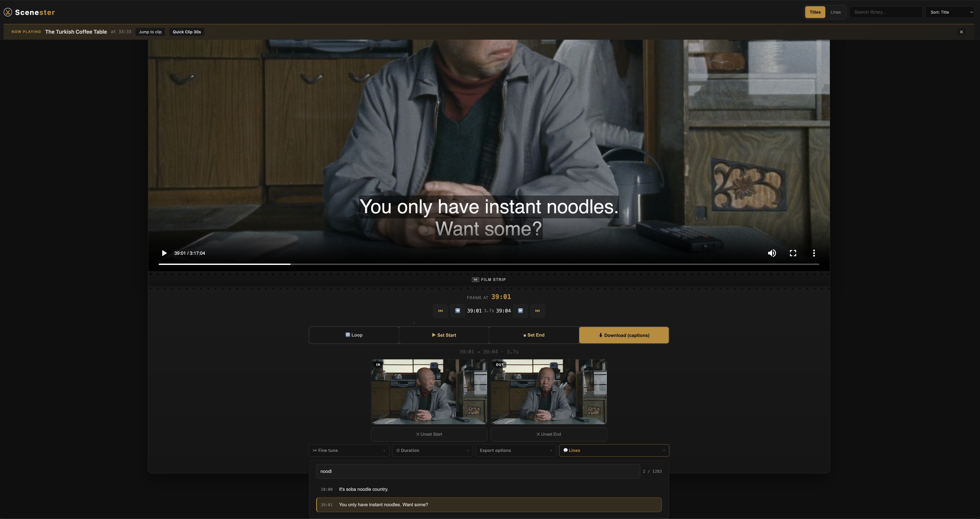The image size is (980, 519).
Task: Select line 'You only have instant noodles. Want some?'
Action: click(489, 505)
